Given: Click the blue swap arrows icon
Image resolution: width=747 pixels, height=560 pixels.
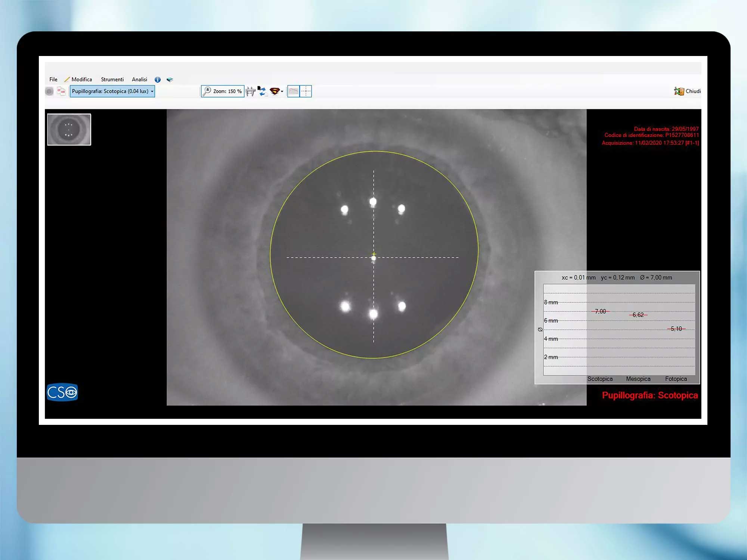Looking at the screenshot, I should pyautogui.click(x=262, y=91).
